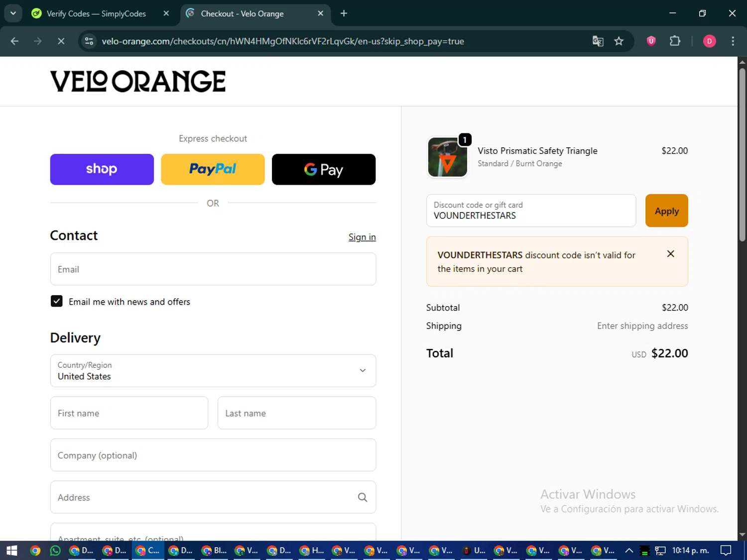Restore down the browser window
The width and height of the screenshot is (747, 560).
pyautogui.click(x=702, y=13)
